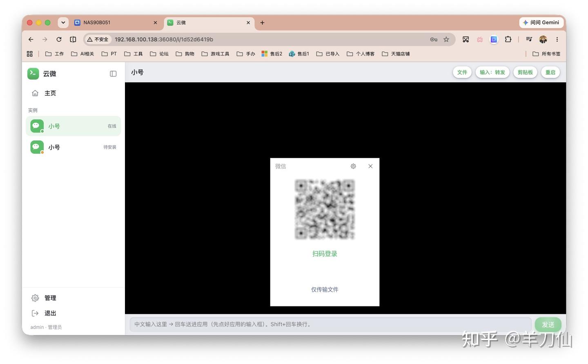Open the AI相关 bookmark folder
The height and width of the screenshot is (364, 588).
coord(82,54)
